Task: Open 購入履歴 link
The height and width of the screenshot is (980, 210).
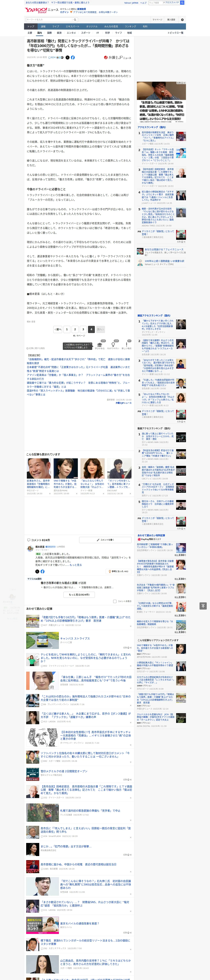Action: pyautogui.click(x=171, y=19)
